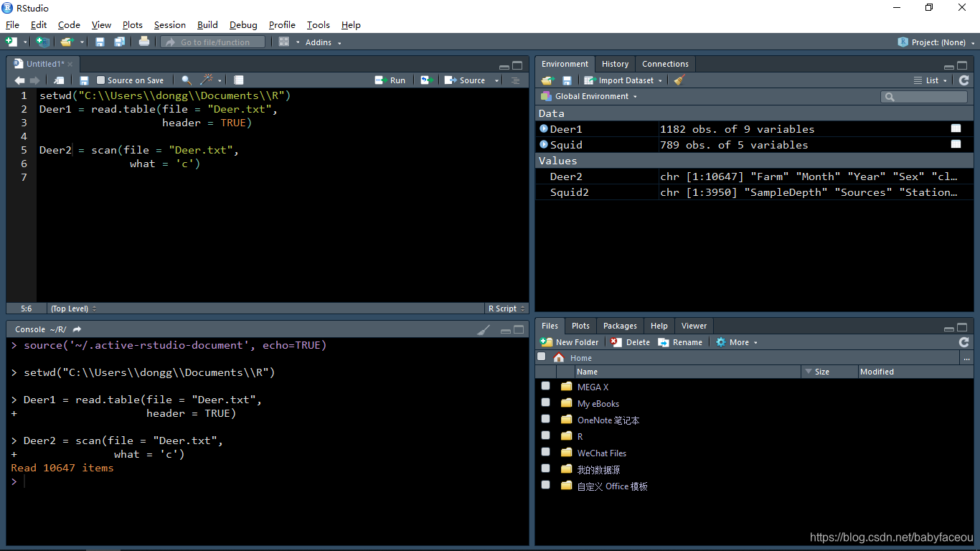Click the broom icon to clear environment
Viewport: 980px width, 551px height.
click(x=679, y=80)
